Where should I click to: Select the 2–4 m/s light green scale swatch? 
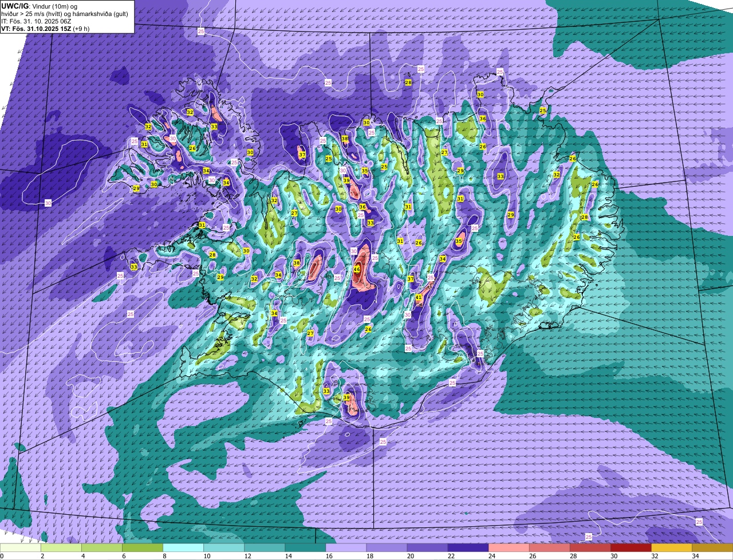pos(61,548)
